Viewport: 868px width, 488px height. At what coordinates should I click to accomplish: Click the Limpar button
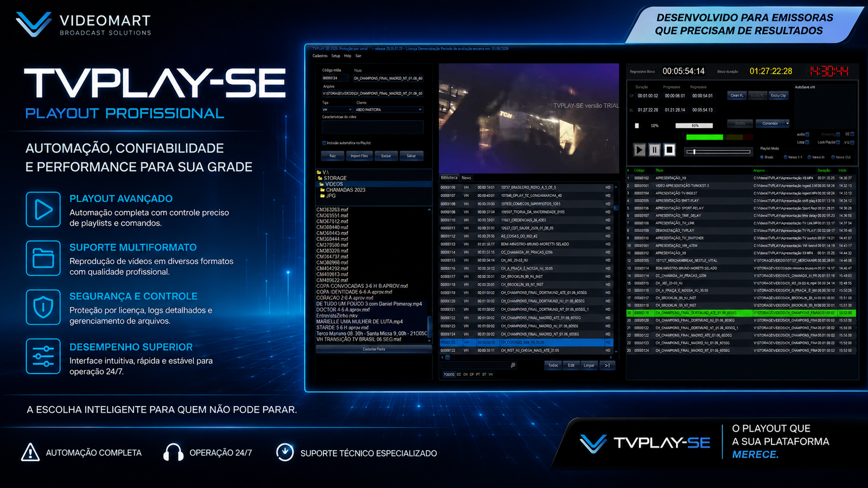point(589,365)
